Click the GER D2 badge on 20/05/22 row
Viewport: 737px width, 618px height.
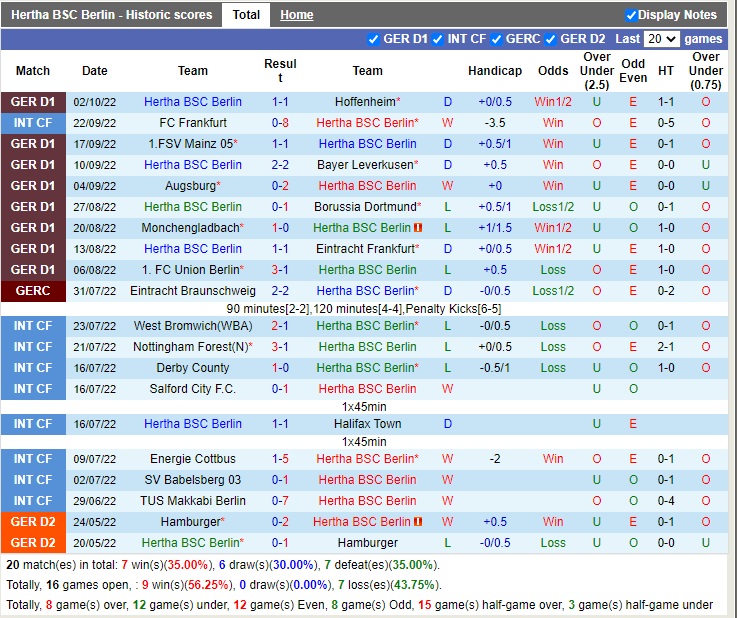[33, 543]
